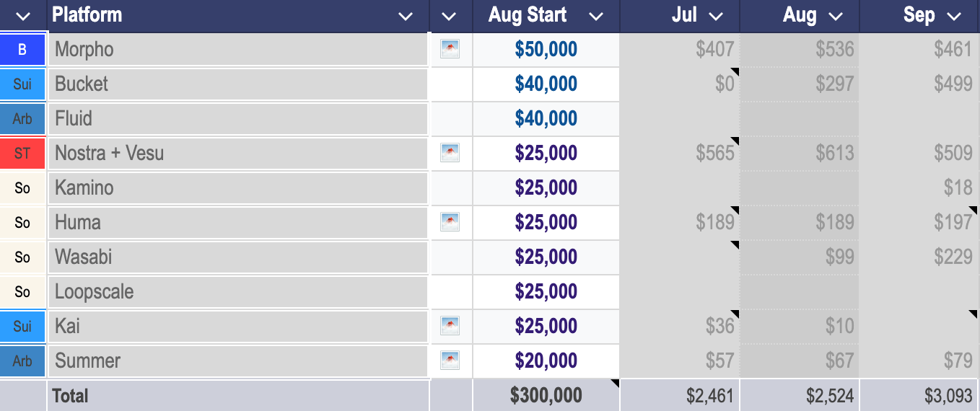Expand the Aug Start column filter arrow

pyautogui.click(x=596, y=16)
